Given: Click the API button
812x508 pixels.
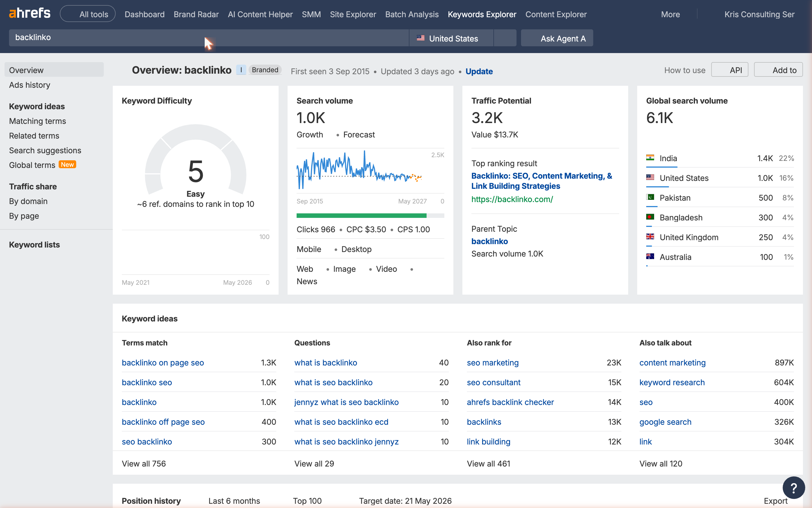Looking at the screenshot, I should [x=729, y=70].
